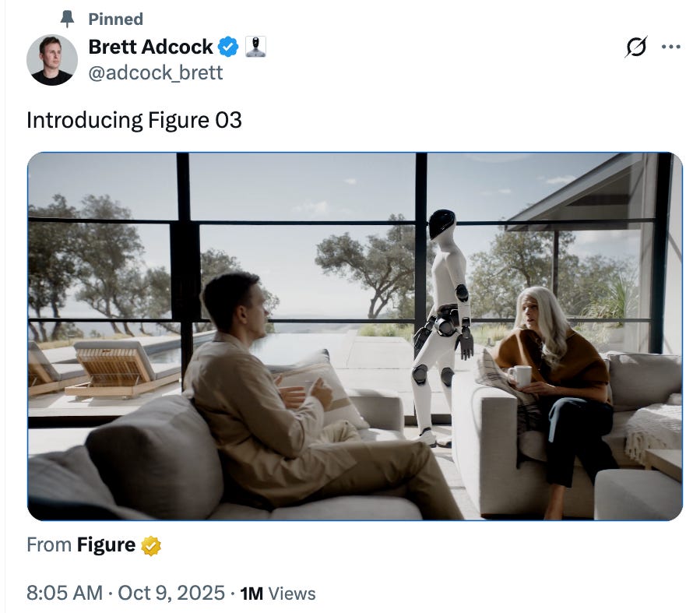The width and height of the screenshot is (700, 613).
Task: Click the pushpin icon beside Pinned
Action: coord(67,19)
